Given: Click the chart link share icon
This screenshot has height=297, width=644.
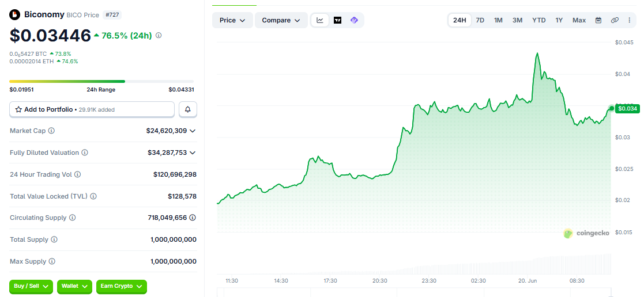Looking at the screenshot, I should [615, 20].
